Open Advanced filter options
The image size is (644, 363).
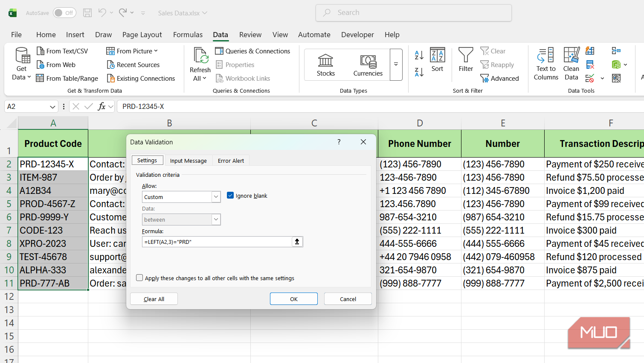click(x=499, y=78)
